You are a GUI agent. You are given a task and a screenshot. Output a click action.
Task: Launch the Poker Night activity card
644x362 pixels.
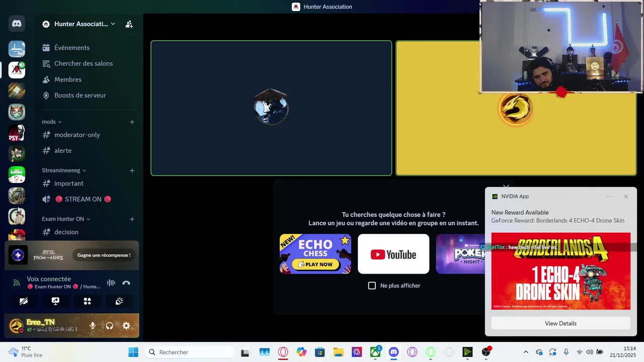tap(460, 254)
